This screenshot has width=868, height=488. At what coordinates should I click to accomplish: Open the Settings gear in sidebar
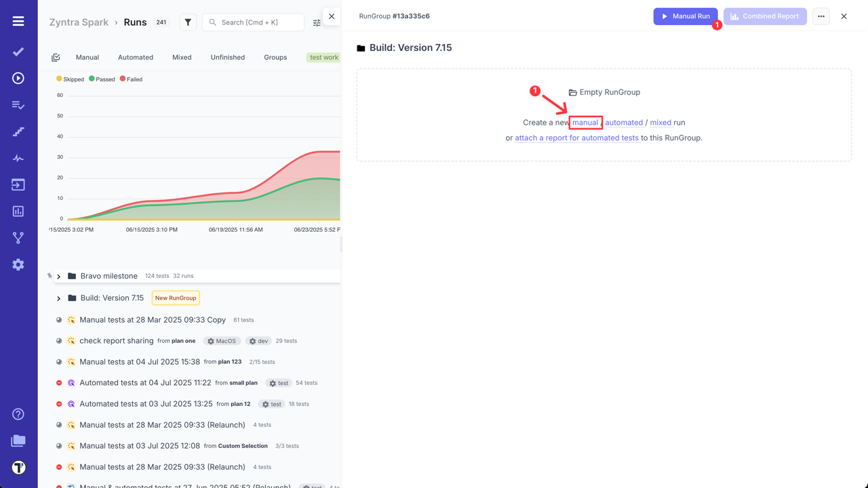(x=18, y=264)
